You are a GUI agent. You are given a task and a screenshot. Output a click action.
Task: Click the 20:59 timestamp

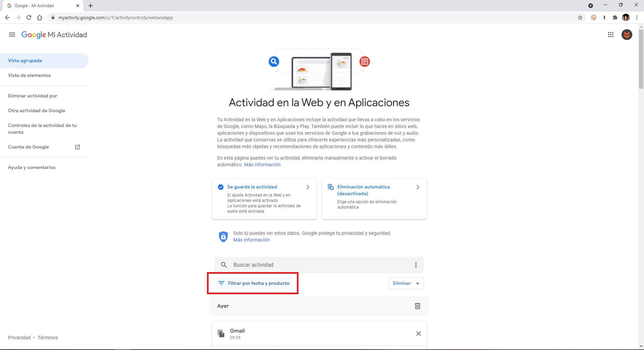[x=235, y=338]
